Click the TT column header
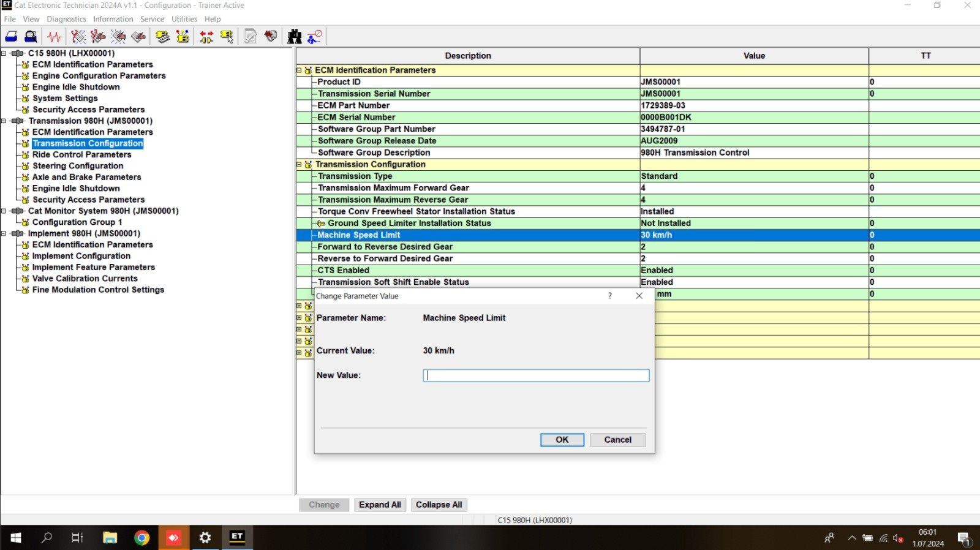The height and width of the screenshot is (550, 980). (x=925, y=56)
